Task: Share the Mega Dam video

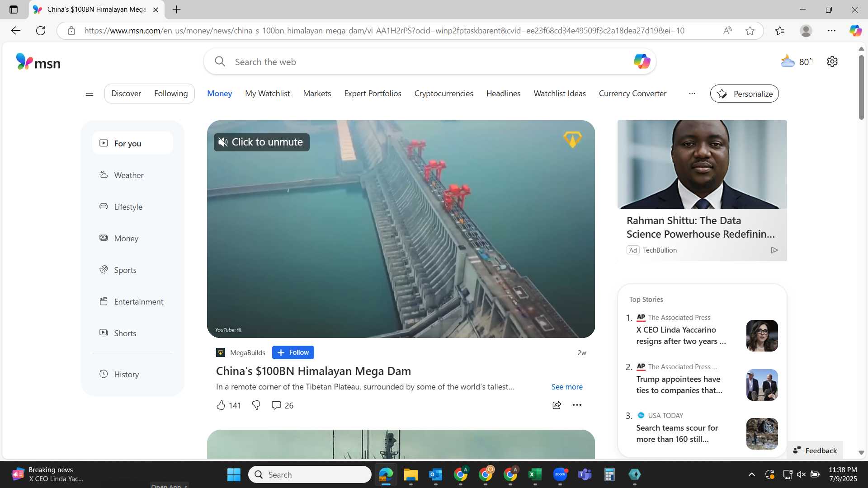Action: [x=557, y=405]
